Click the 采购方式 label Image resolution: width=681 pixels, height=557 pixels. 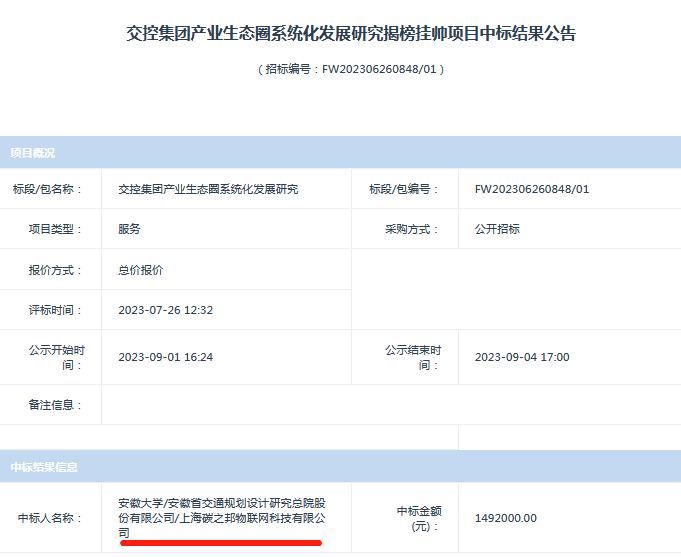pos(412,229)
